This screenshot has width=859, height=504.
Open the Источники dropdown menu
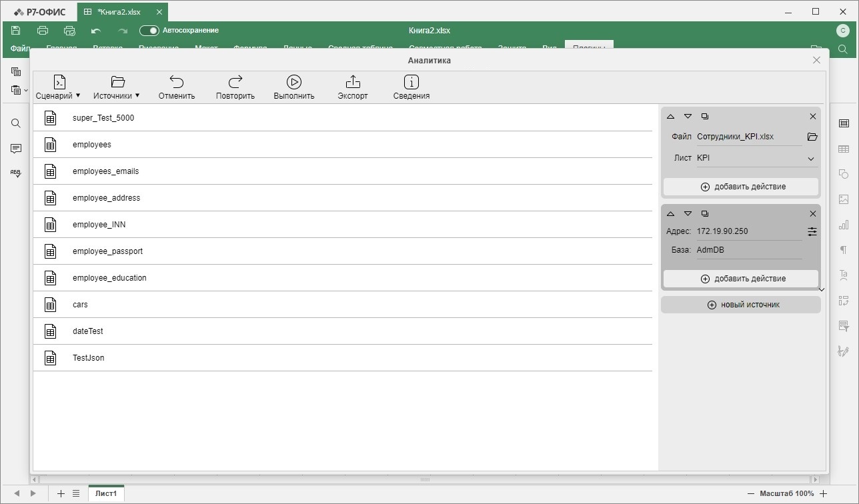point(117,87)
